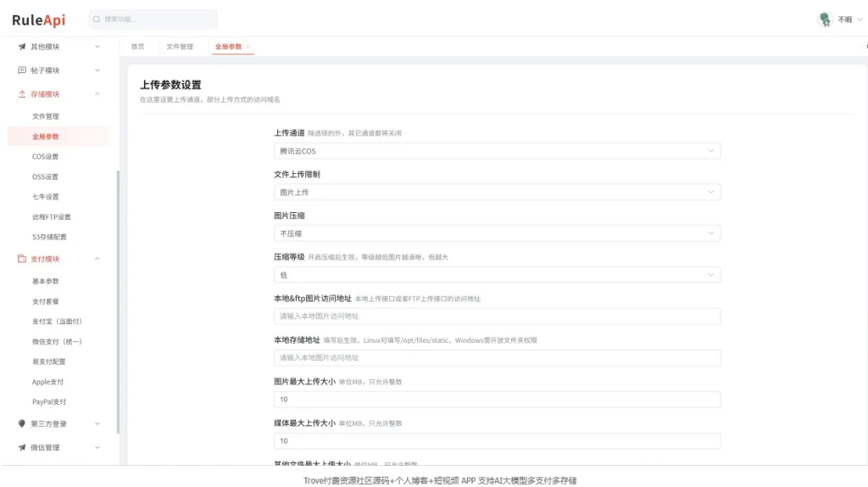Open 支付宝（当面付） settings
Viewport: 868px width, 487px height.
click(57, 322)
